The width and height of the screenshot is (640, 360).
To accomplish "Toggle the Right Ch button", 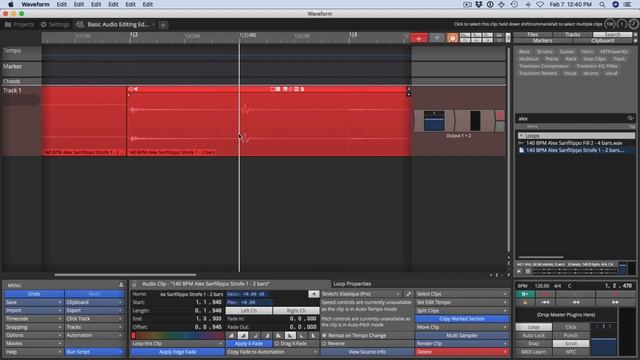I will (296, 311).
